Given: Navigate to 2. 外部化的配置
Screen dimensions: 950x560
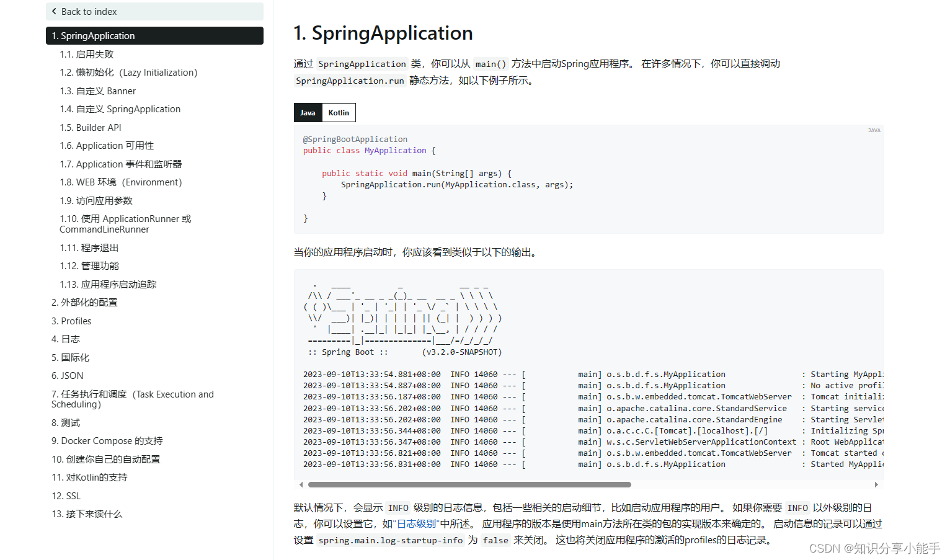Looking at the screenshot, I should 84,303.
